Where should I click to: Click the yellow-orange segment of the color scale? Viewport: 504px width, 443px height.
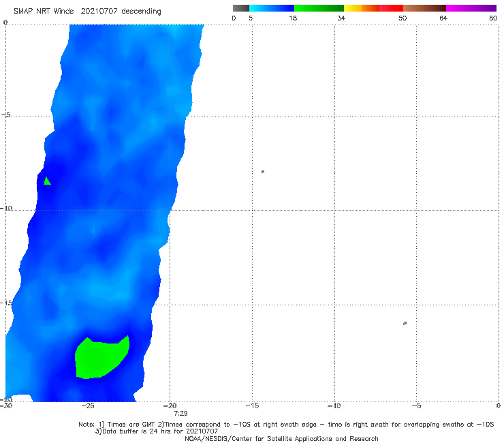point(362,8)
